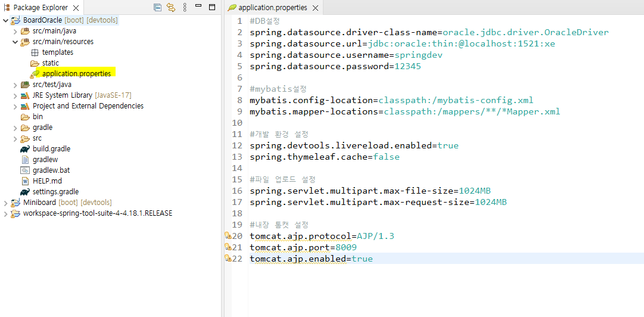The image size is (644, 317).
Task: Expand the src/main/java folder
Action: pyautogui.click(x=15, y=31)
